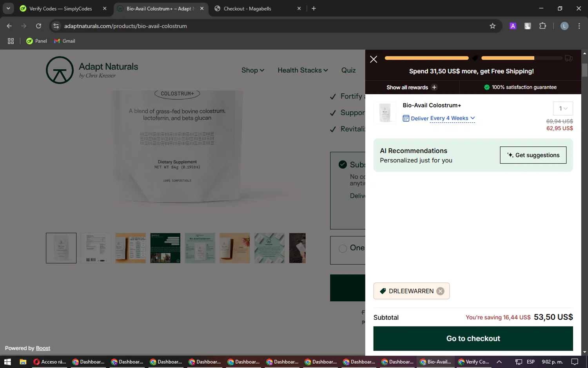This screenshot has width=588, height=368.
Task: Close the Checkout - Magabells tab
Action: tap(299, 9)
